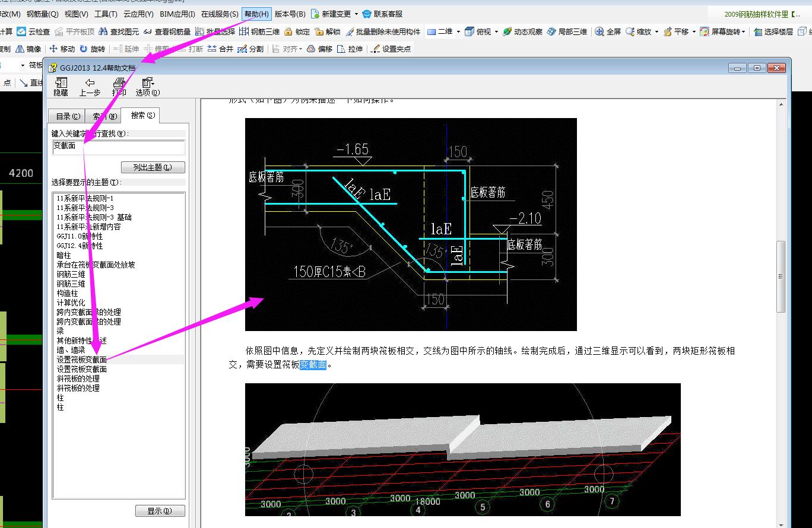The width and height of the screenshot is (812, 528).
Task: Expand the 缩放 zoom dropdown arrow
Action: click(656, 31)
